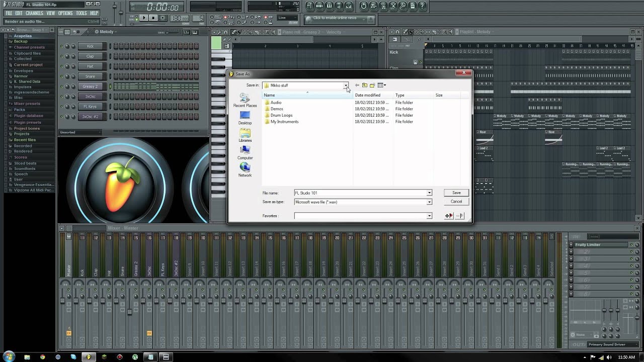The image size is (644, 362).
Task: Click Skype icon in Windows taskbar
Action: tap(73, 357)
